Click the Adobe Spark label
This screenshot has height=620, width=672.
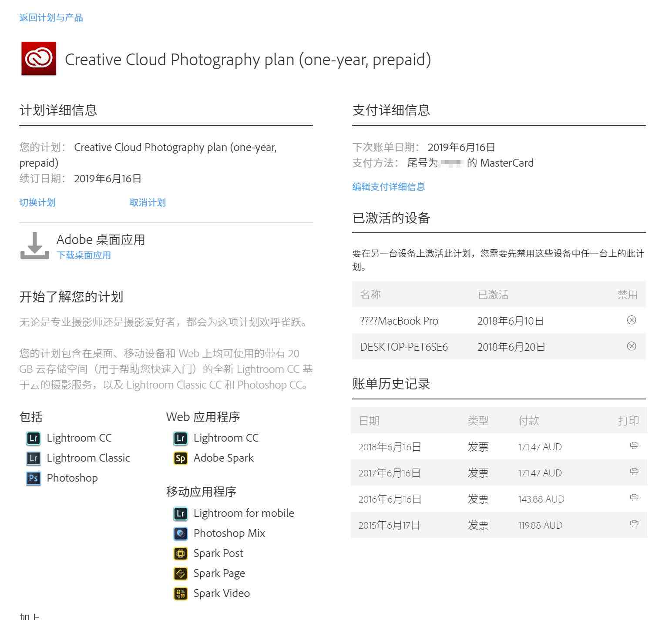[x=224, y=458]
